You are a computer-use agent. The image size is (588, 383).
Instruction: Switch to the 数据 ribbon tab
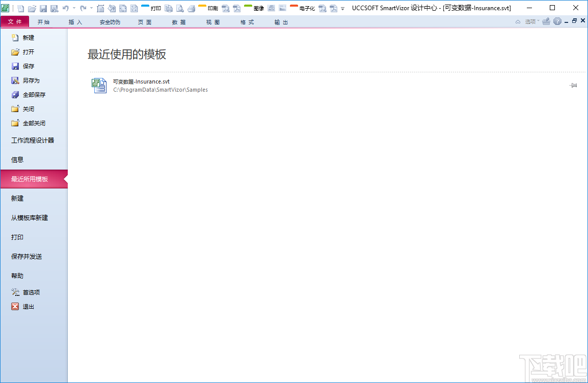click(x=178, y=22)
